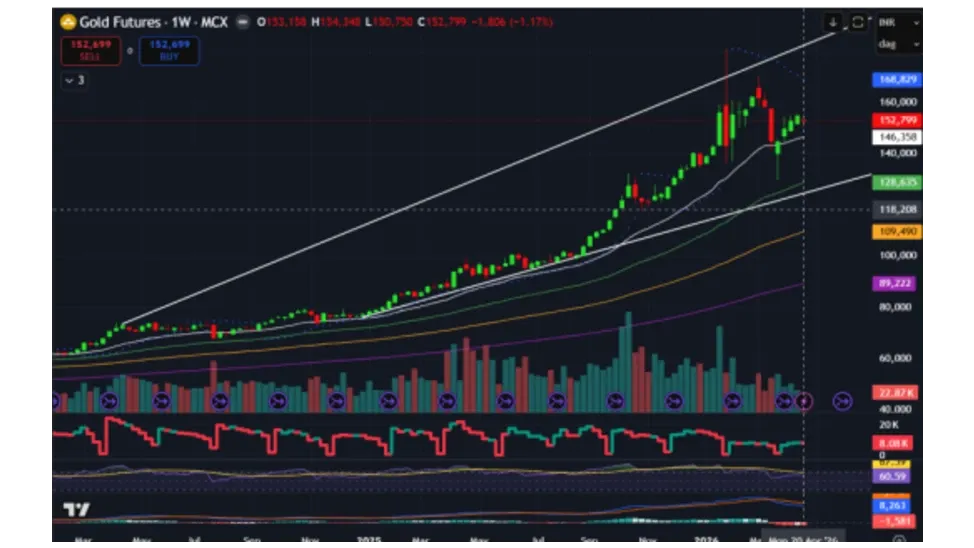The width and height of the screenshot is (974, 548).
Task: Click the open price value after O
Action: click(x=286, y=22)
